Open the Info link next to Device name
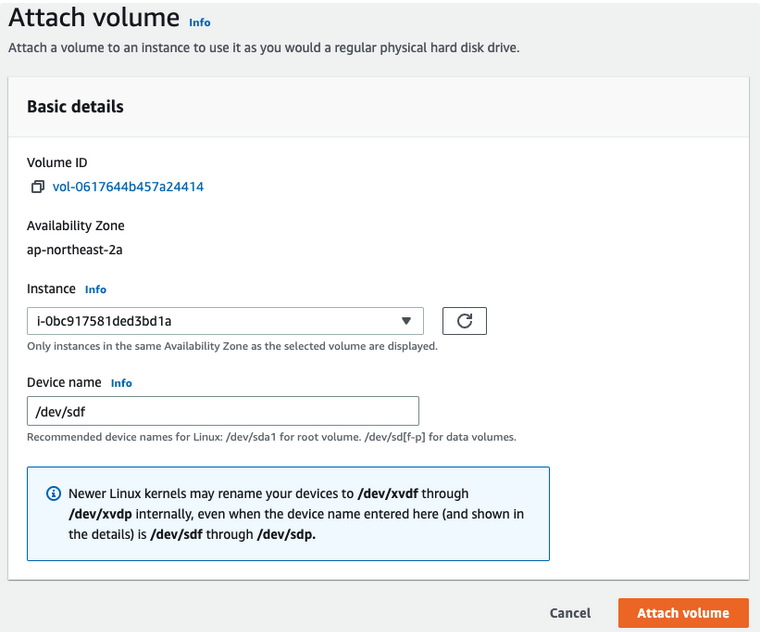The image size is (761, 632). point(121,383)
